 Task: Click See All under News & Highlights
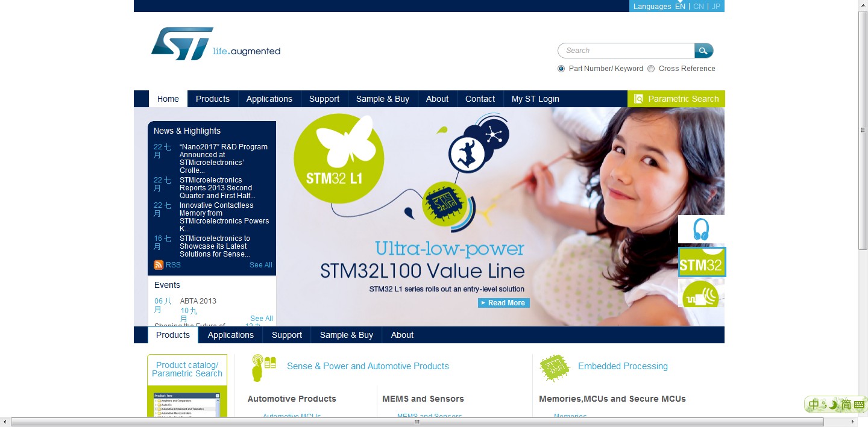261,265
